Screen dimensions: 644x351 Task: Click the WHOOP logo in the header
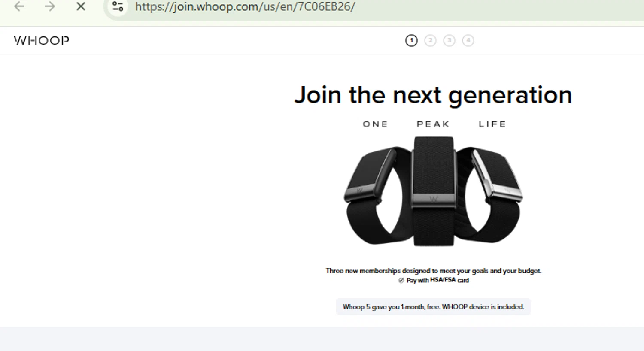coord(42,40)
